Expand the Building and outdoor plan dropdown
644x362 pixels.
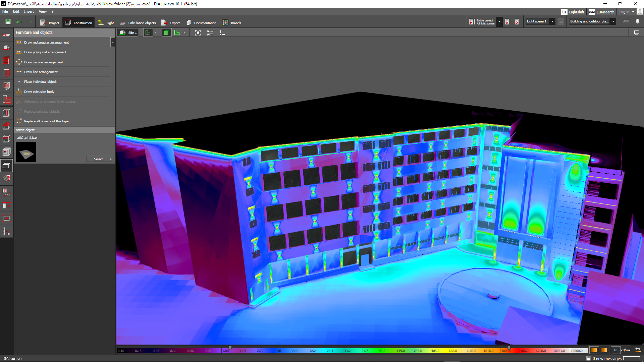click(613, 21)
